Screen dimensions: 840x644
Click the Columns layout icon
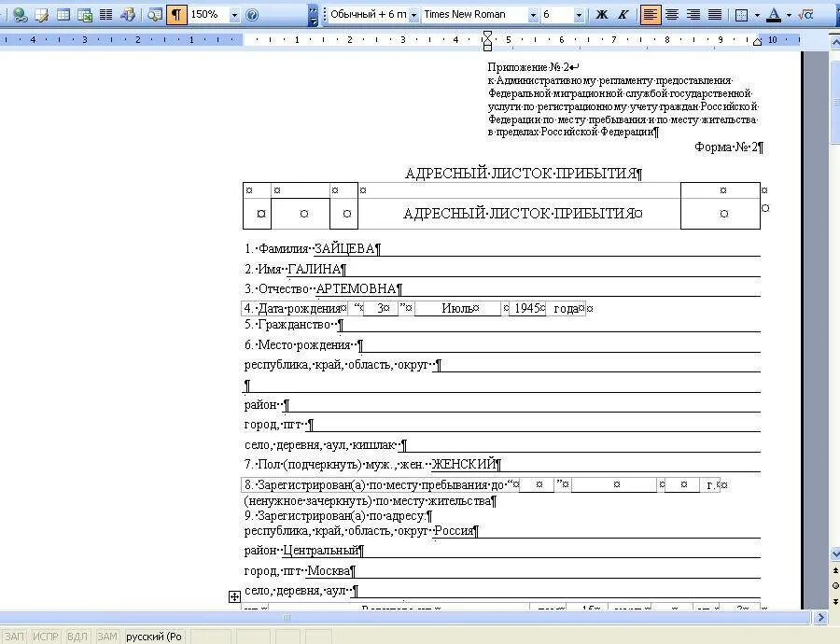click(106, 14)
